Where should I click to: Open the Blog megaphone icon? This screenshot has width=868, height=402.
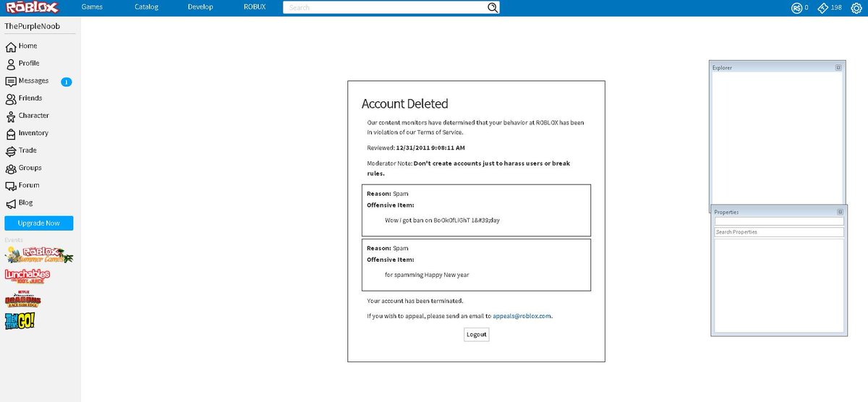[10, 203]
